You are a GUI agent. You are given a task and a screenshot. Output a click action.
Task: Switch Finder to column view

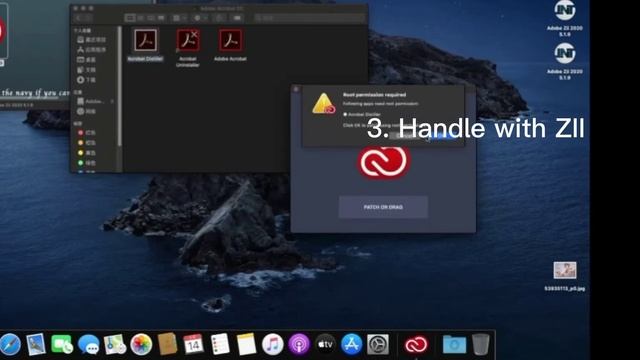pyautogui.click(x=151, y=18)
